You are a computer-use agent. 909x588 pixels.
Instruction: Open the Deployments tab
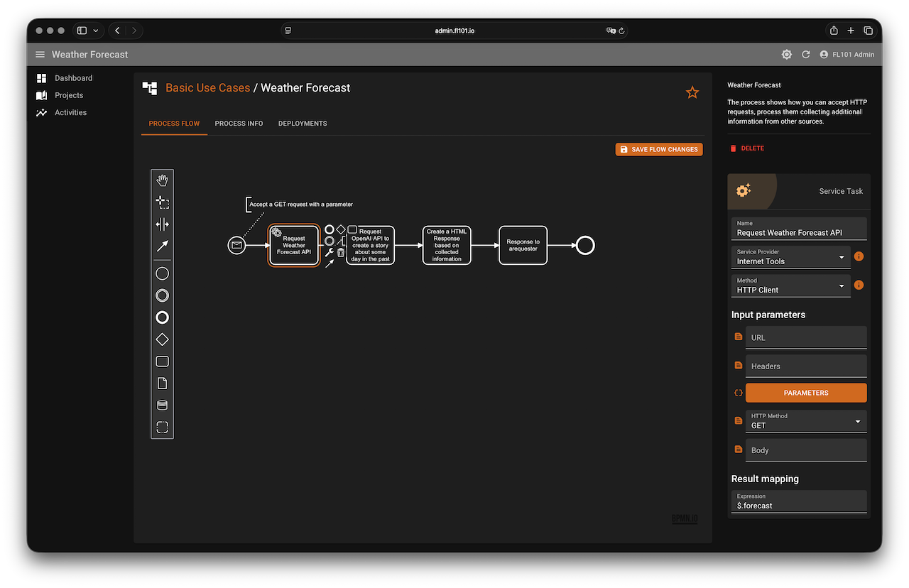point(303,124)
